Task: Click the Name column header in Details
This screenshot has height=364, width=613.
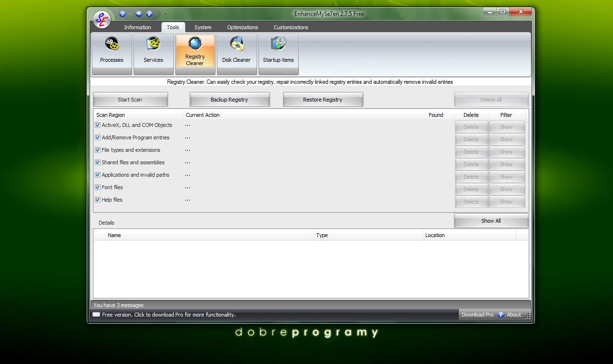Action: [x=209, y=235]
